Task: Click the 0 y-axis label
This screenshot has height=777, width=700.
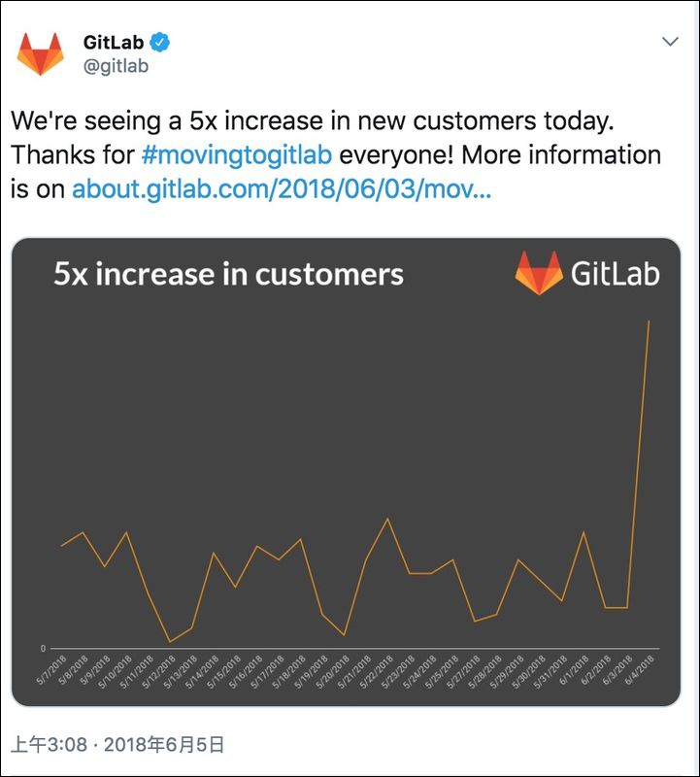Action: 43,648
